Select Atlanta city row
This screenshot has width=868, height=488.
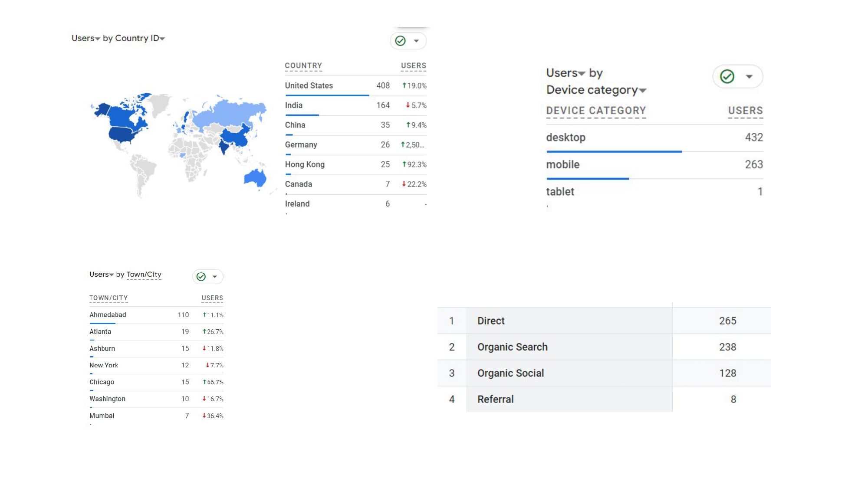pyautogui.click(x=156, y=332)
